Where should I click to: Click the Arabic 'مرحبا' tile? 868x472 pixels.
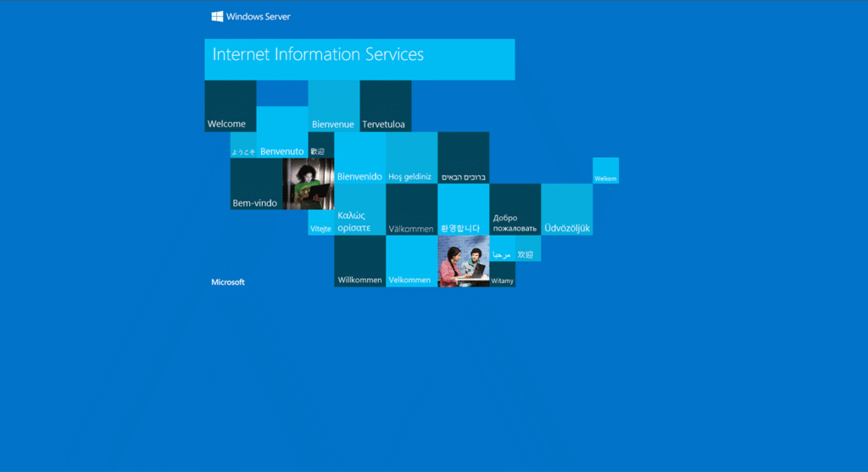503,248
